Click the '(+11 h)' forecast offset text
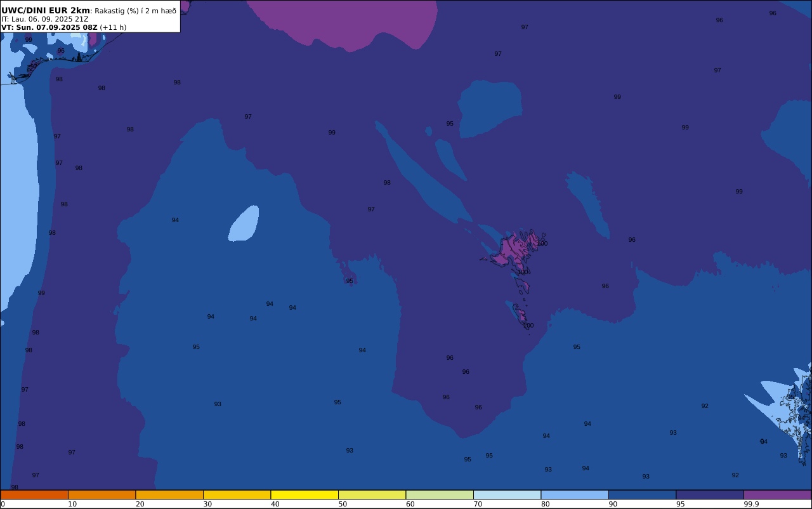The height and width of the screenshot is (509, 812). click(x=113, y=27)
